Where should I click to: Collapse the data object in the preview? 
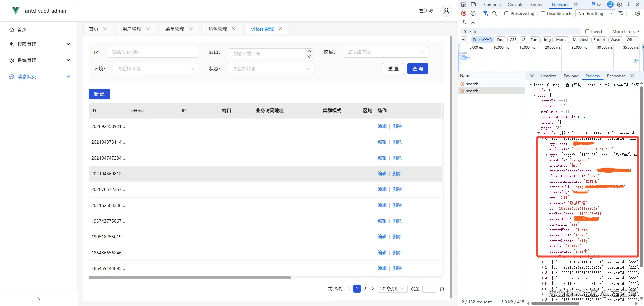[x=535, y=95]
